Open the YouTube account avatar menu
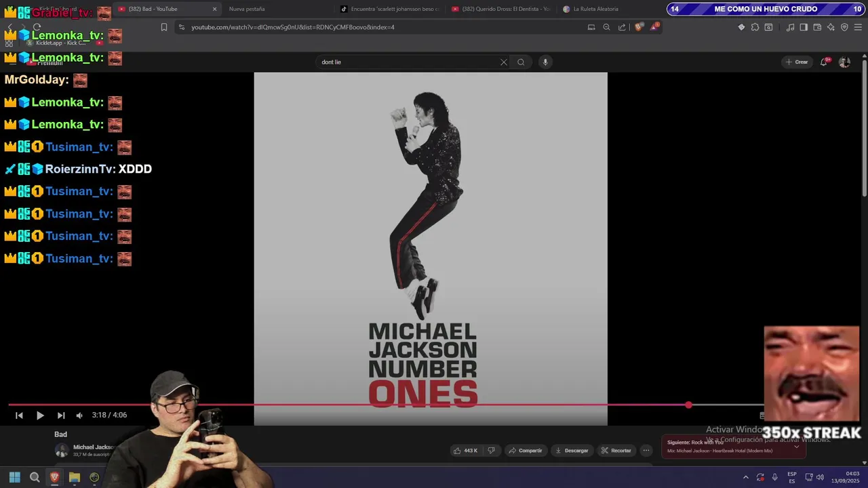Screen dimensions: 868x488 coord(844,62)
